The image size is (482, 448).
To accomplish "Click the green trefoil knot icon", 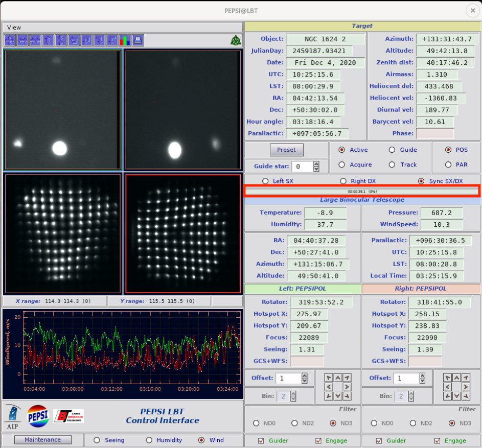I will (x=236, y=40).
